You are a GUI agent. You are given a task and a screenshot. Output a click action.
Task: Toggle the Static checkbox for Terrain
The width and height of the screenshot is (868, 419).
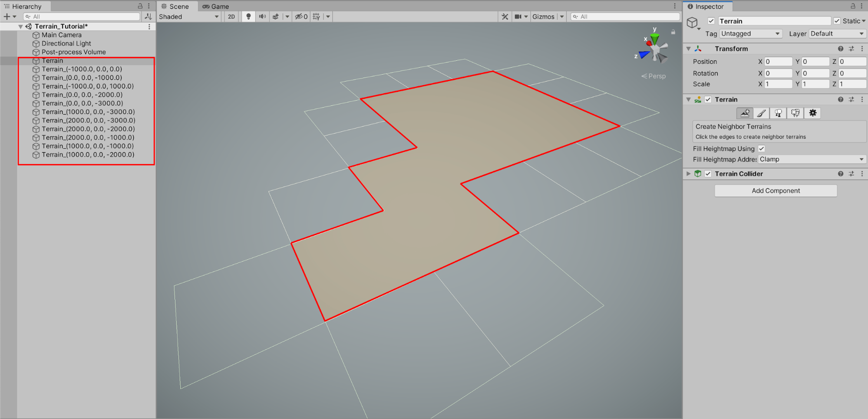[837, 21]
